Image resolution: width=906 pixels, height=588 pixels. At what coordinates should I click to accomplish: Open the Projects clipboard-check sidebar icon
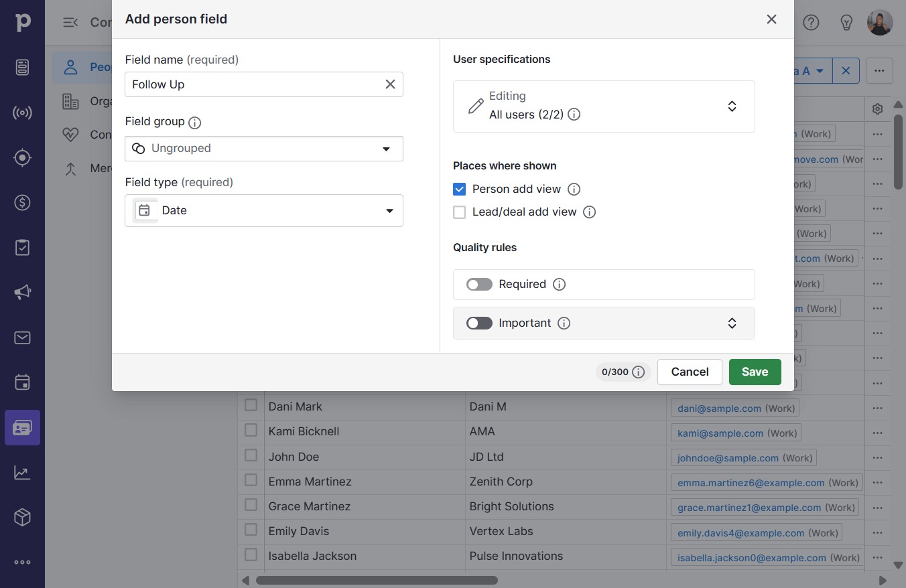[22, 247]
